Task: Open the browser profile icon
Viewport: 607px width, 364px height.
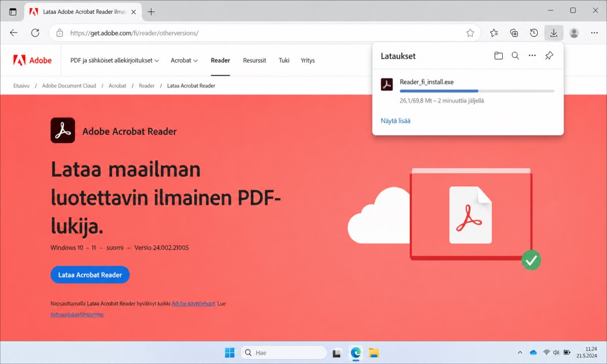Action: 574,33
